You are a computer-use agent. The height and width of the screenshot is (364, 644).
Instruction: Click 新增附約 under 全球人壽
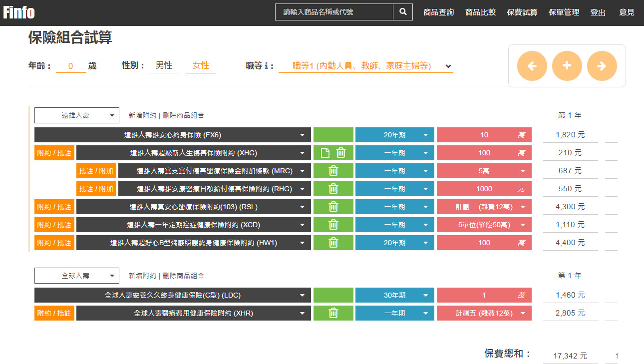(142, 276)
